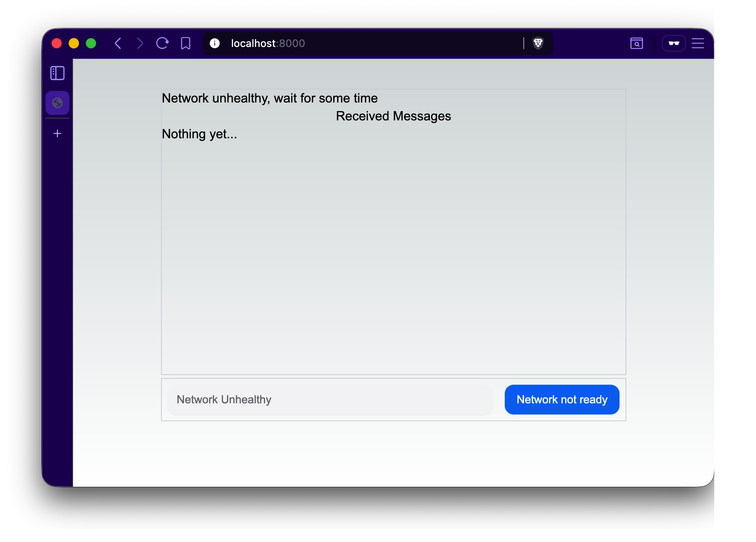Minimize window with yellow button

tap(74, 43)
